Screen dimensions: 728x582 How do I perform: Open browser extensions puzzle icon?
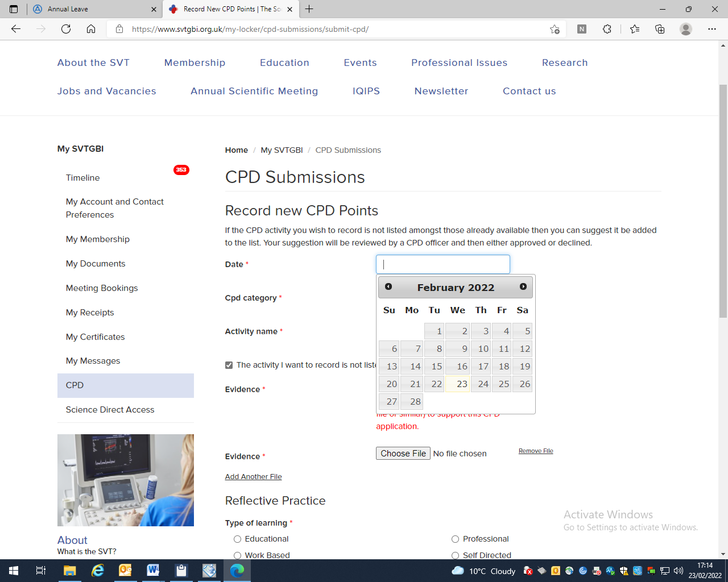coord(607,29)
